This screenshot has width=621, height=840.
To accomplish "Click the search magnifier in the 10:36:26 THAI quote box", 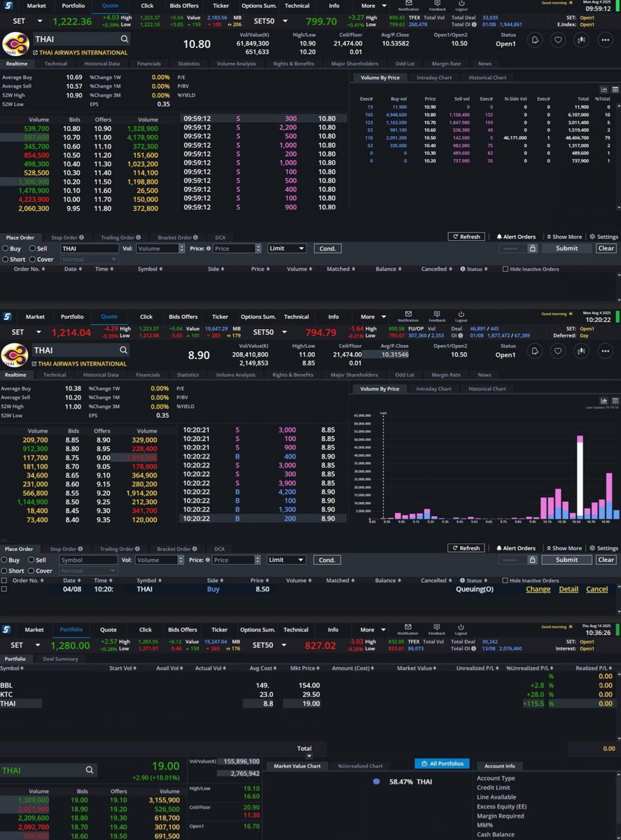I will coord(90,770).
